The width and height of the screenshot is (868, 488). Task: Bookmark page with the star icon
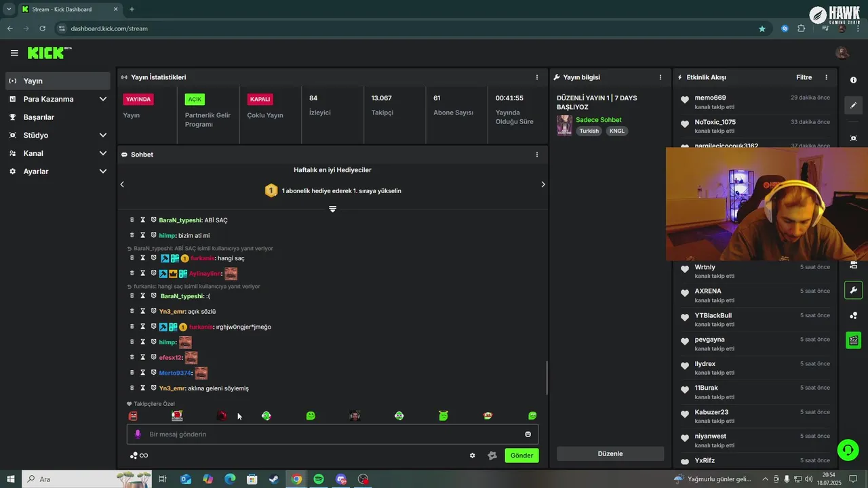(x=762, y=28)
